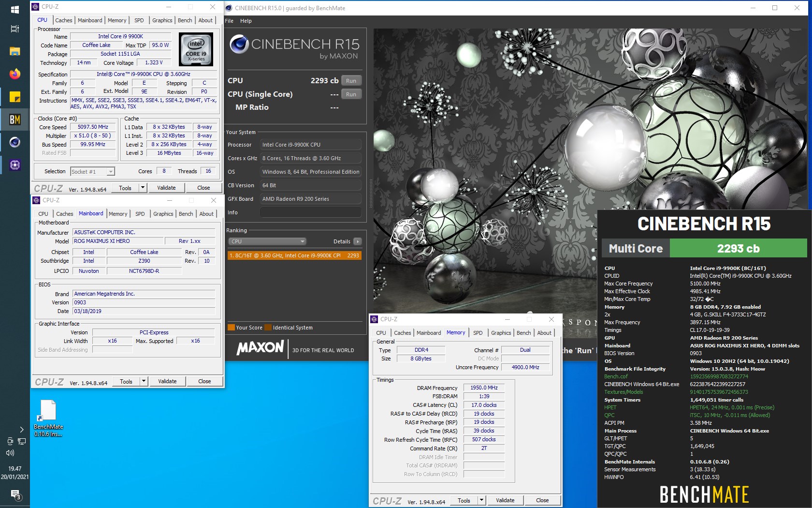Select the CPU-Z taskbar icon

tap(14, 165)
